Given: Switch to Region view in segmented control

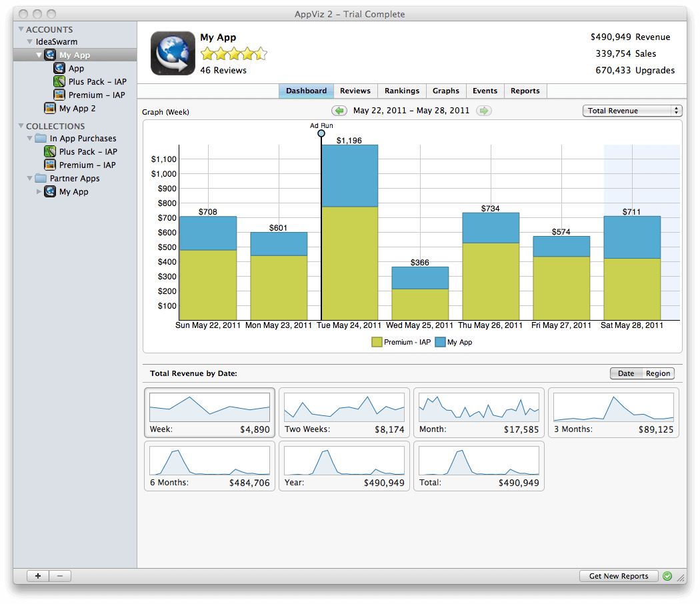Looking at the screenshot, I should pyautogui.click(x=658, y=373).
